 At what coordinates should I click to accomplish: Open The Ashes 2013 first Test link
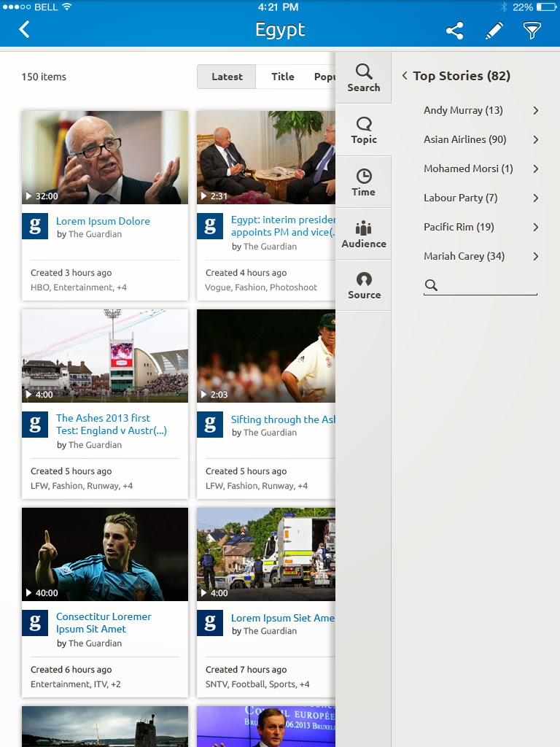coord(112,424)
